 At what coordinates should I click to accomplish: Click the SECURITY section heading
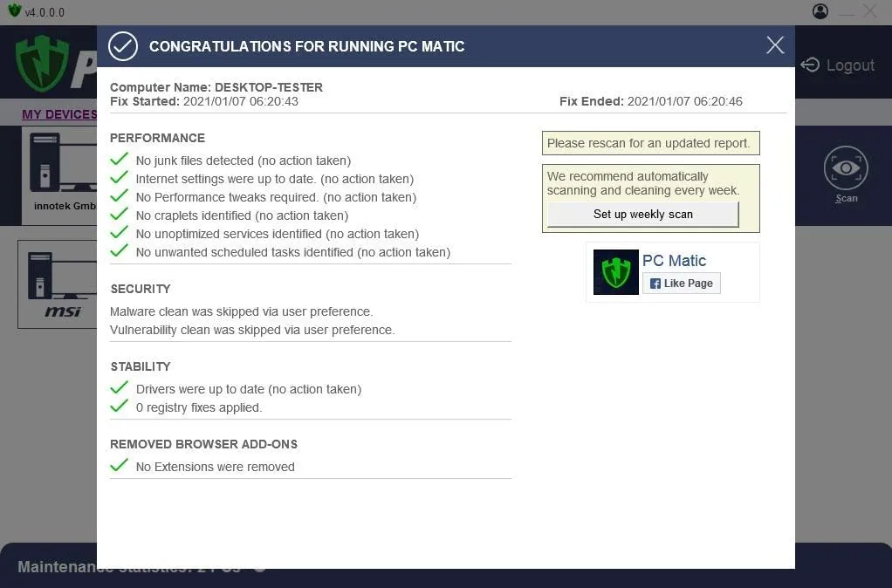141,289
